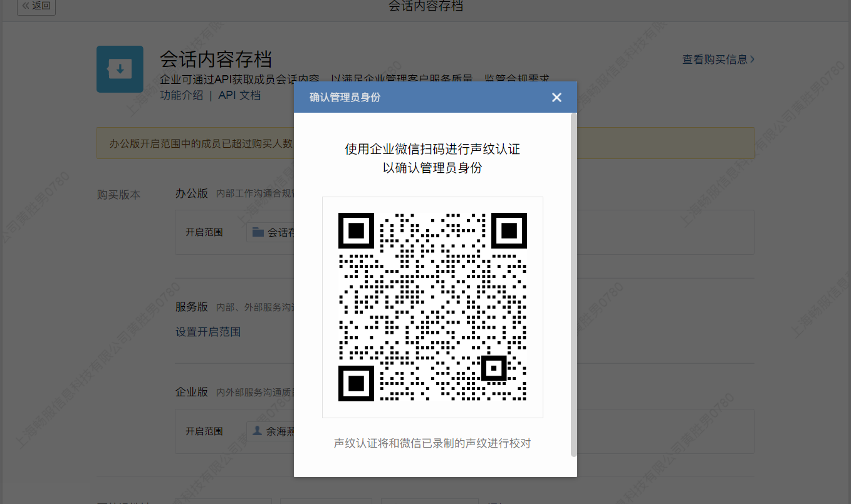The height and width of the screenshot is (504, 851).
Task: Click the 会话内容存档 heading text
Action: [216, 59]
